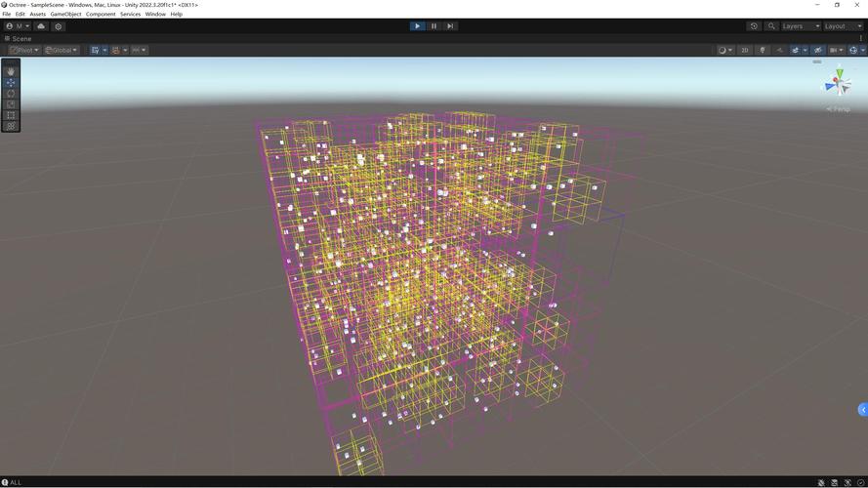Image resolution: width=868 pixels, height=488 pixels.
Task: Open scene camera settings
Action: (x=837, y=50)
